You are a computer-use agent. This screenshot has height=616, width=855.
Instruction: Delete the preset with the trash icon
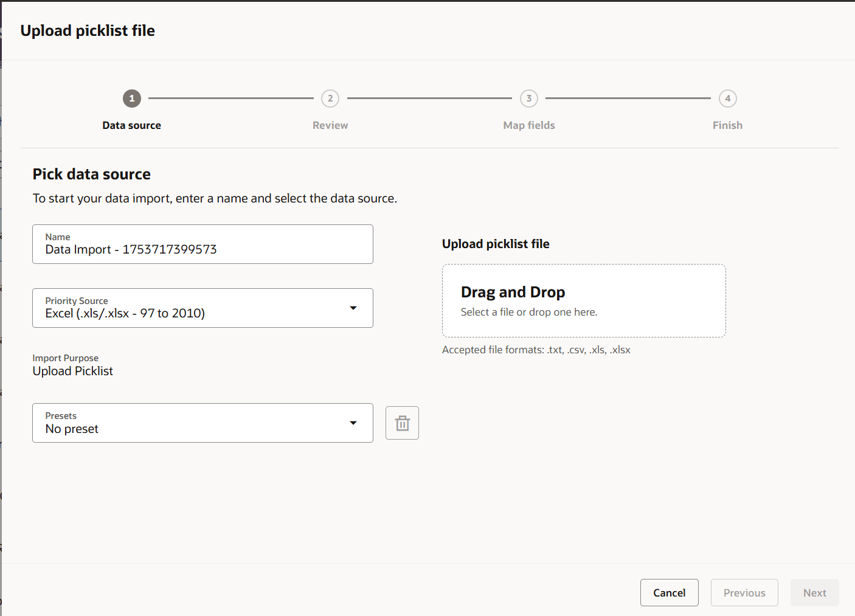[x=402, y=423]
